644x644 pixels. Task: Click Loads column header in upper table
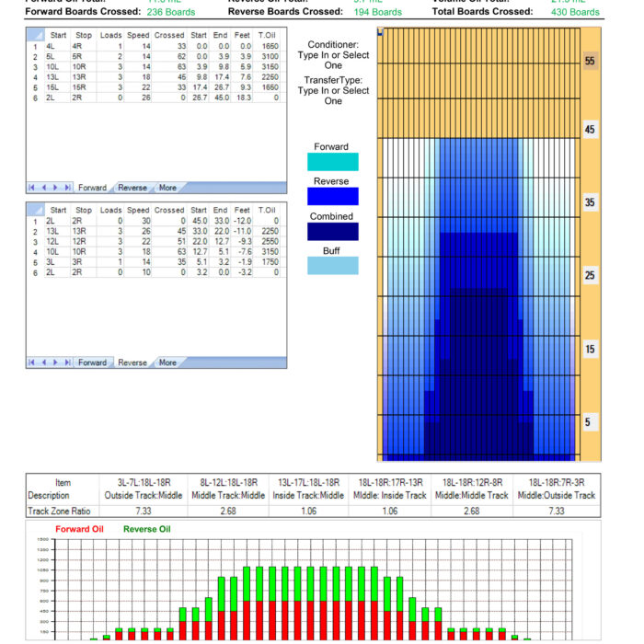coord(110,35)
